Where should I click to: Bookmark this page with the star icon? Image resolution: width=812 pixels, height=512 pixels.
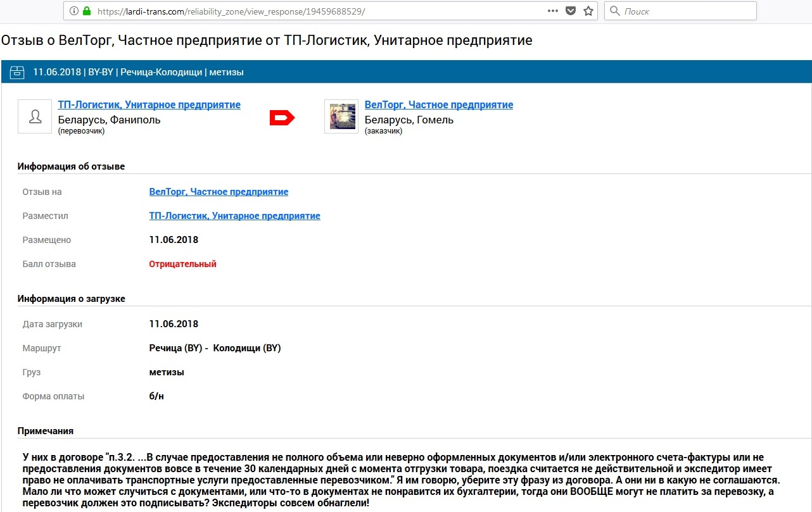[x=588, y=11]
